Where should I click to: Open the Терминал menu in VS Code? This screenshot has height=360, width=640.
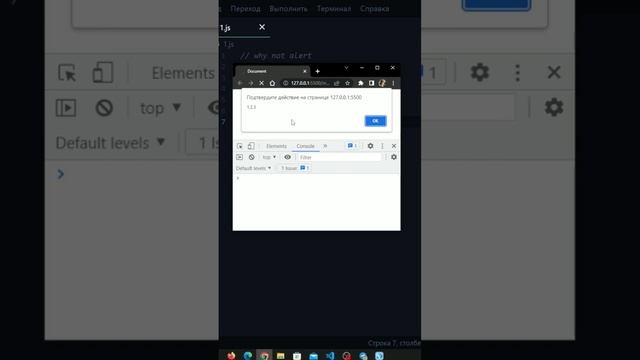click(334, 9)
